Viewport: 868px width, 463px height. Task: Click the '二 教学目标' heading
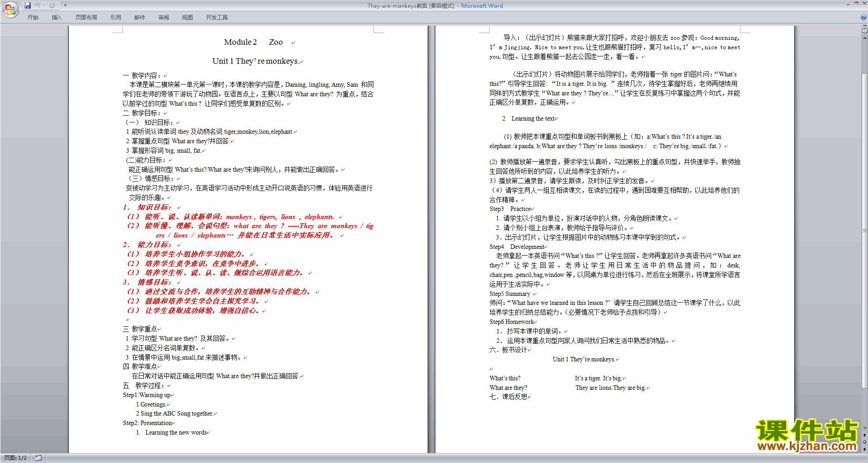click(x=141, y=113)
